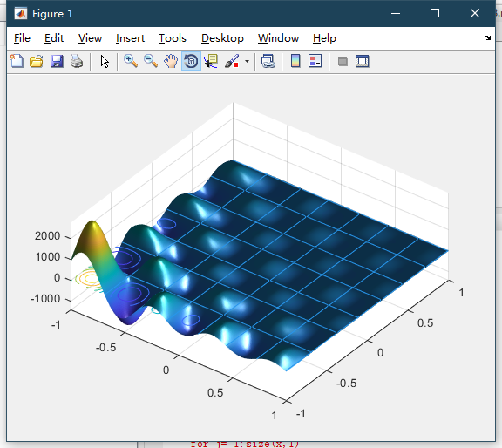This screenshot has height=448, width=502.
Task: Activate the Zoom Out magnifier tool
Action: click(151, 61)
